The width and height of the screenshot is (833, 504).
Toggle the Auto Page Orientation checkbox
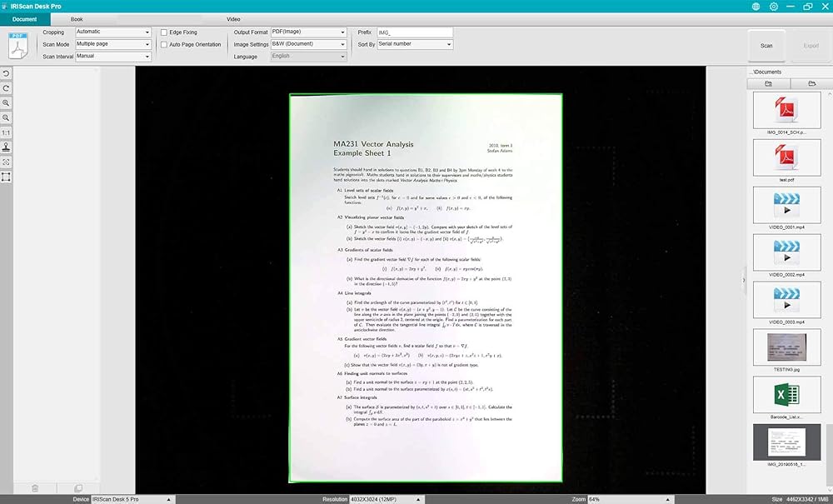[x=164, y=44]
